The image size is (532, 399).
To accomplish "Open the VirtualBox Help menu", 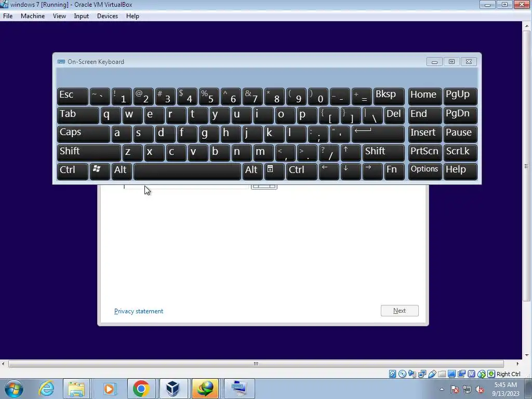I will tap(132, 16).
